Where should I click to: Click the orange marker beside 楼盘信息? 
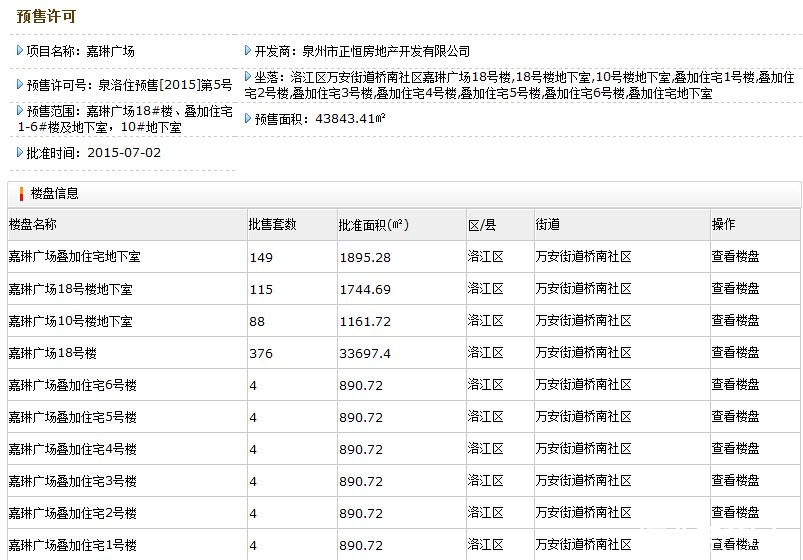21,194
